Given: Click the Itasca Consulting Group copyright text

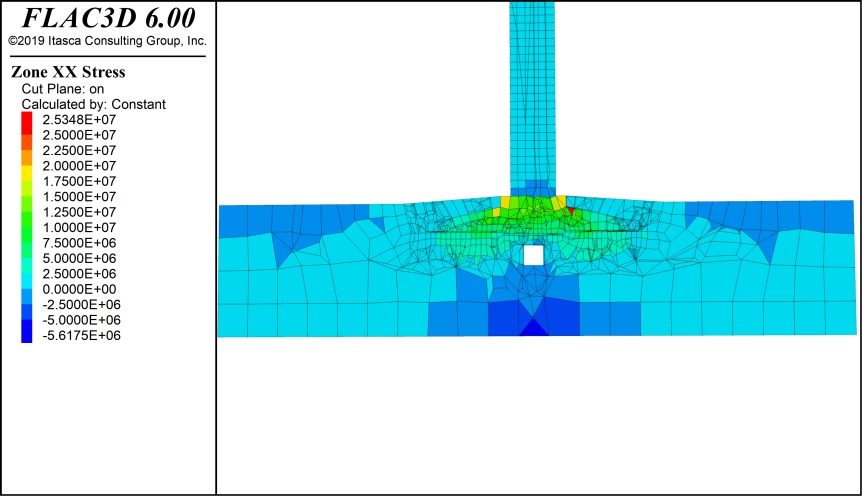Looking at the screenshot, I should pyautogui.click(x=107, y=41).
